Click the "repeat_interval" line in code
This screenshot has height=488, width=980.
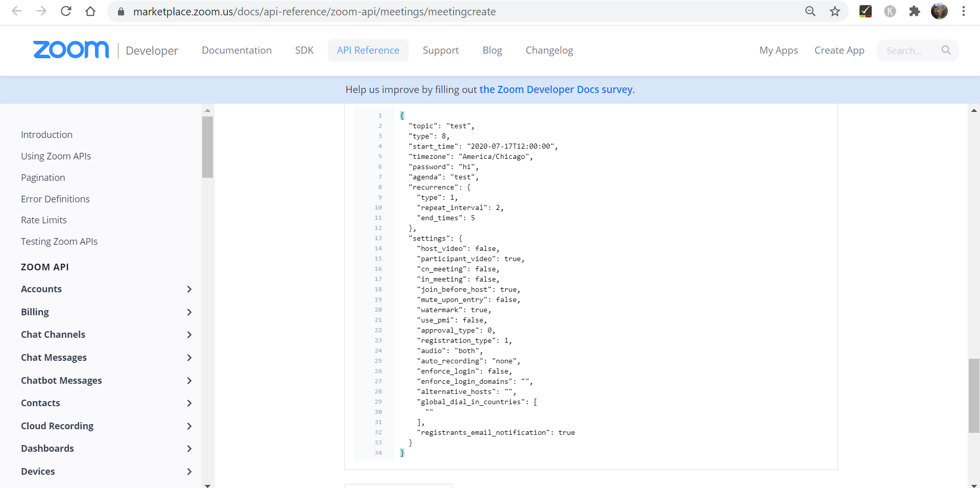coord(461,207)
